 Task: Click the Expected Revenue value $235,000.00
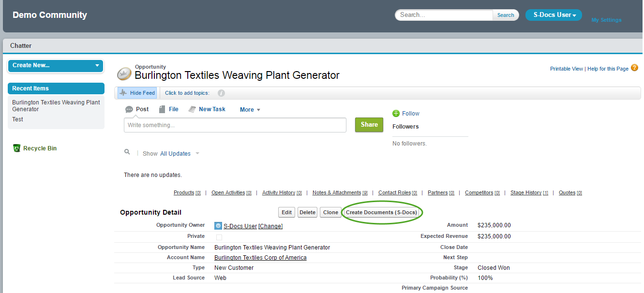click(x=494, y=236)
